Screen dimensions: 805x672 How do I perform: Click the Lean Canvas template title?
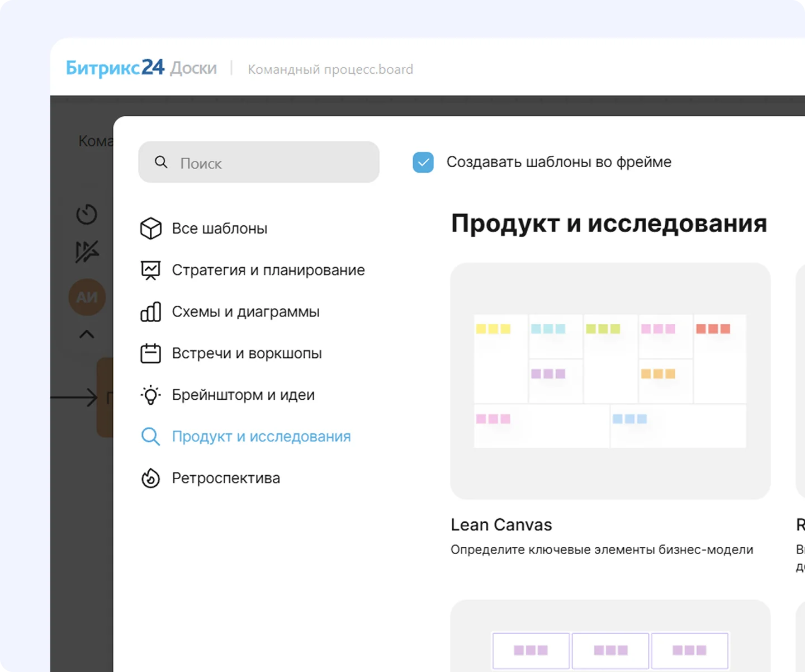pos(501,525)
